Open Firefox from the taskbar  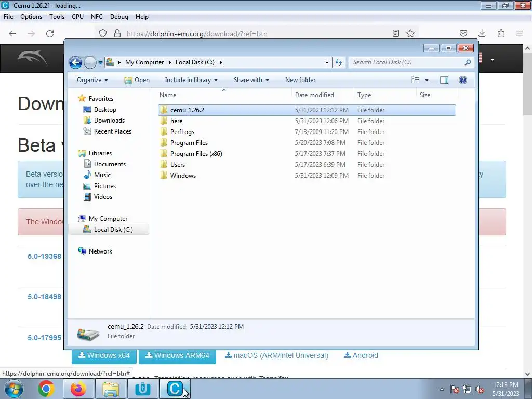[x=78, y=389]
